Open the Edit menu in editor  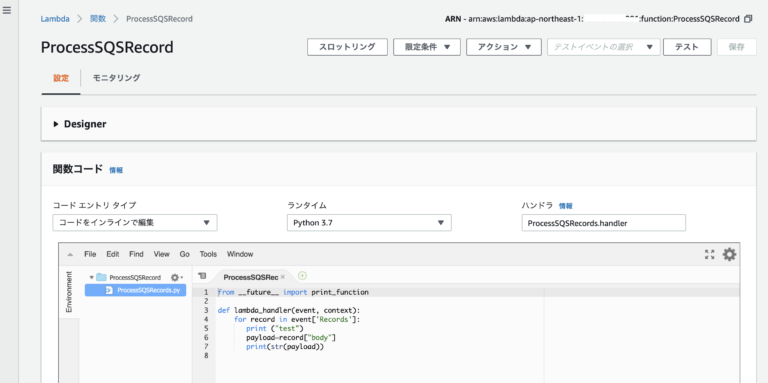[113, 254]
